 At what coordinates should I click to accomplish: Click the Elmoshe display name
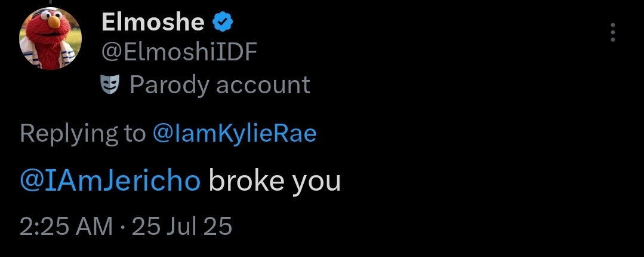(153, 23)
